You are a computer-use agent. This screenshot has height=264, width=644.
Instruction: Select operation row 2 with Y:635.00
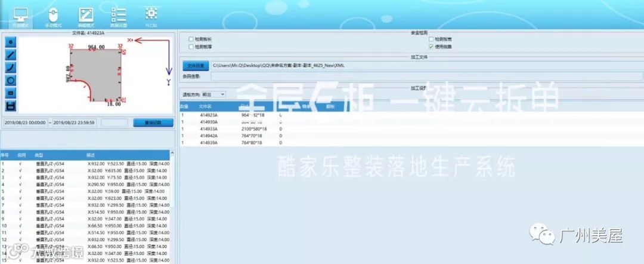(85, 171)
